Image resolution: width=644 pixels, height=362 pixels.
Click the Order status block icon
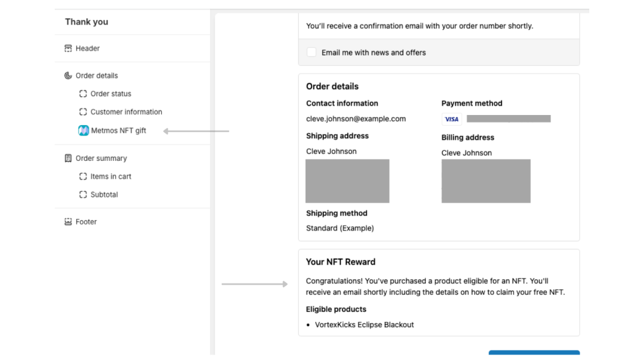coord(83,94)
